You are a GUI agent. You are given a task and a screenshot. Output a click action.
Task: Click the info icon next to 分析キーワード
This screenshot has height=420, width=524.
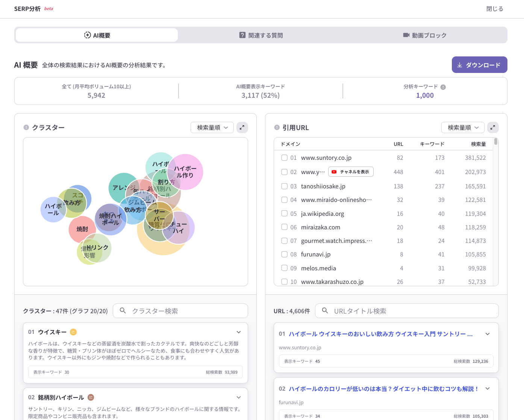443,87
